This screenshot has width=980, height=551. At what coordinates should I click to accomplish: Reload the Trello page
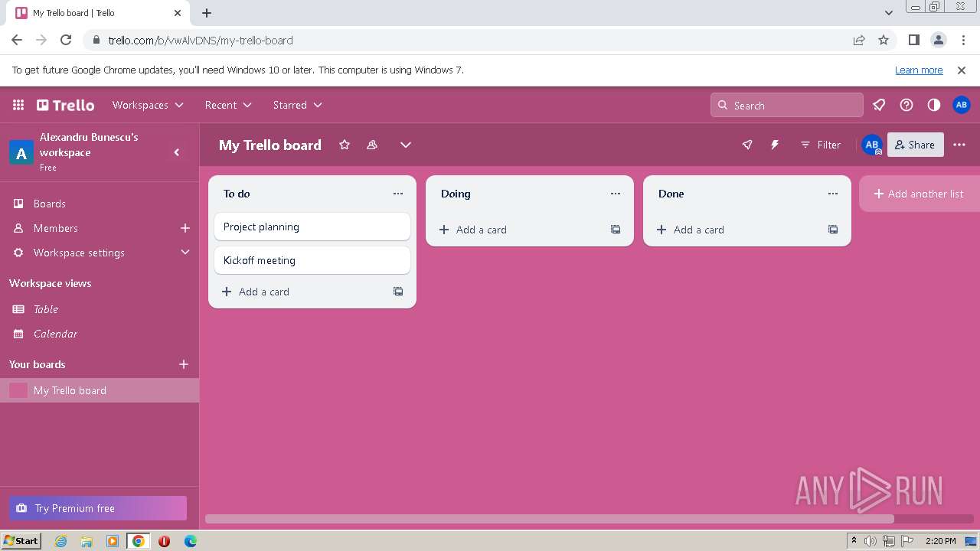click(x=66, y=40)
